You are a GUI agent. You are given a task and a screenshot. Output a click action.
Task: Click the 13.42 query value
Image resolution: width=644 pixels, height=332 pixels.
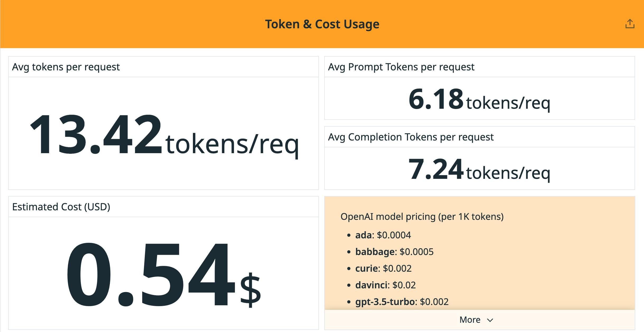(96, 134)
